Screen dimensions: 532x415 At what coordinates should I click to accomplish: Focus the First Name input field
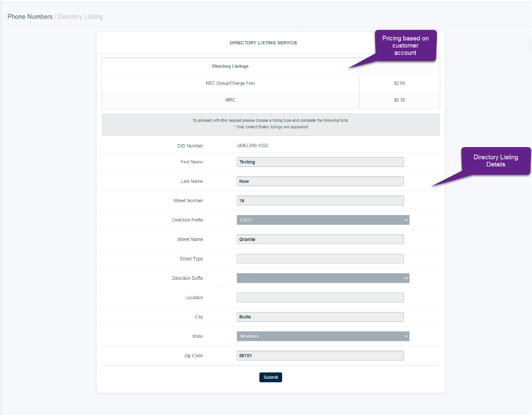pyautogui.click(x=320, y=162)
